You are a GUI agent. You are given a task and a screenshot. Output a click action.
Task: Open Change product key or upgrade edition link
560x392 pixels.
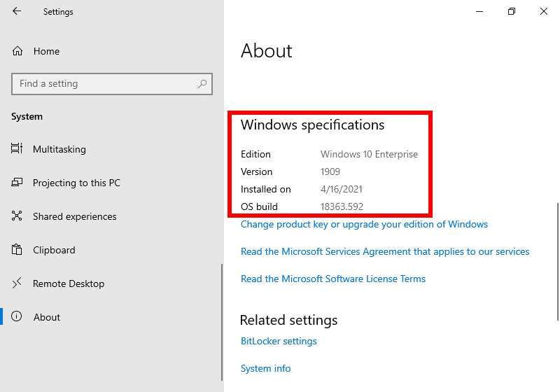pos(364,225)
